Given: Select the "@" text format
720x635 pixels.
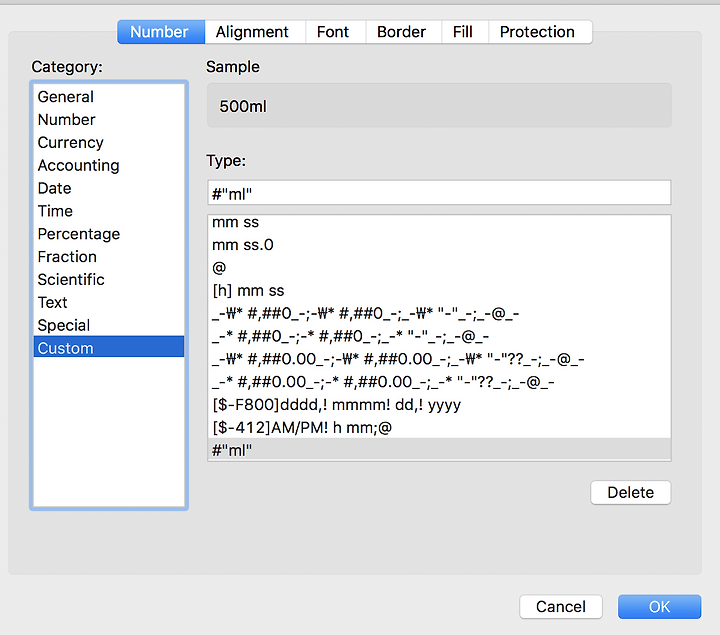Looking at the screenshot, I should point(439,268).
